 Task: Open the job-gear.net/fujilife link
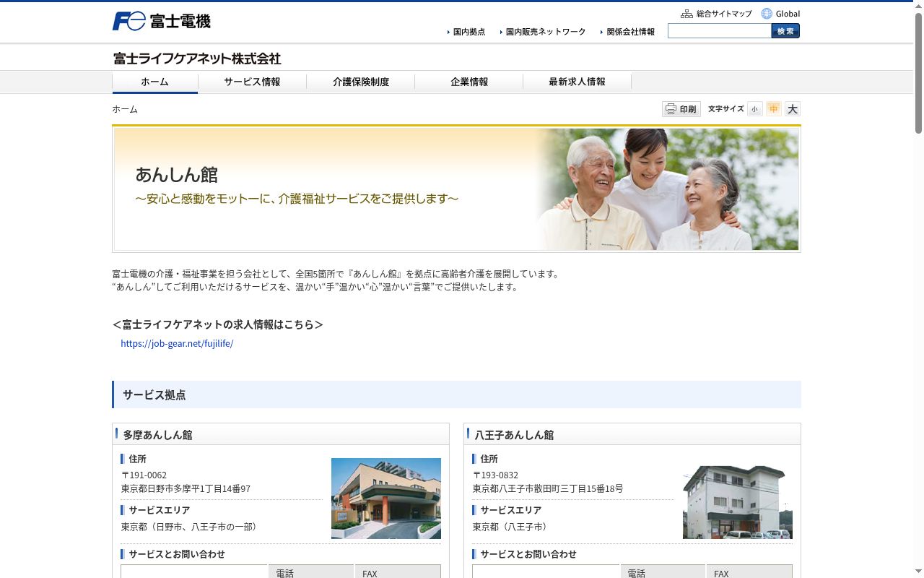pos(177,343)
